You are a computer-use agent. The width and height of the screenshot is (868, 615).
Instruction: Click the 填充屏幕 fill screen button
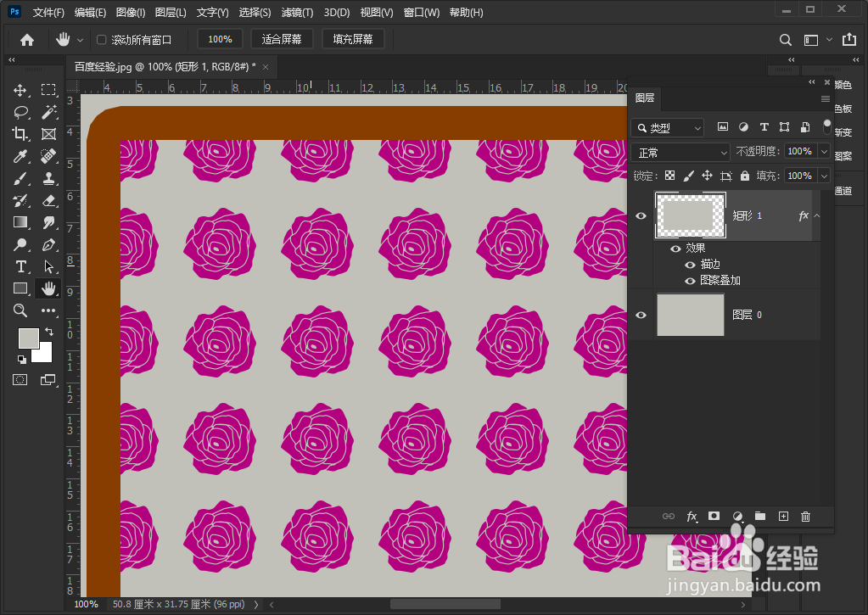pyautogui.click(x=353, y=39)
